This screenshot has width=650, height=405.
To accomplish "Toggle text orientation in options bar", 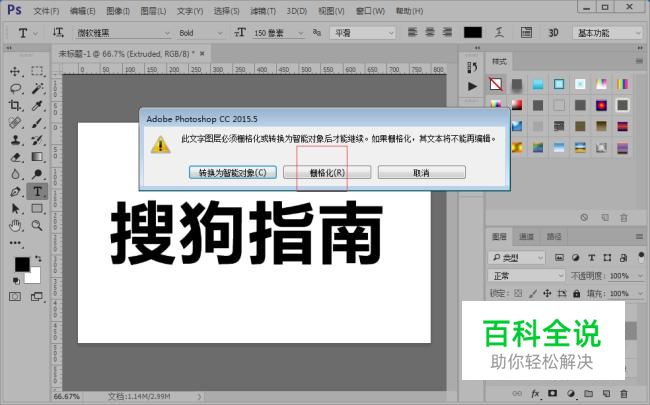I will tap(58, 32).
